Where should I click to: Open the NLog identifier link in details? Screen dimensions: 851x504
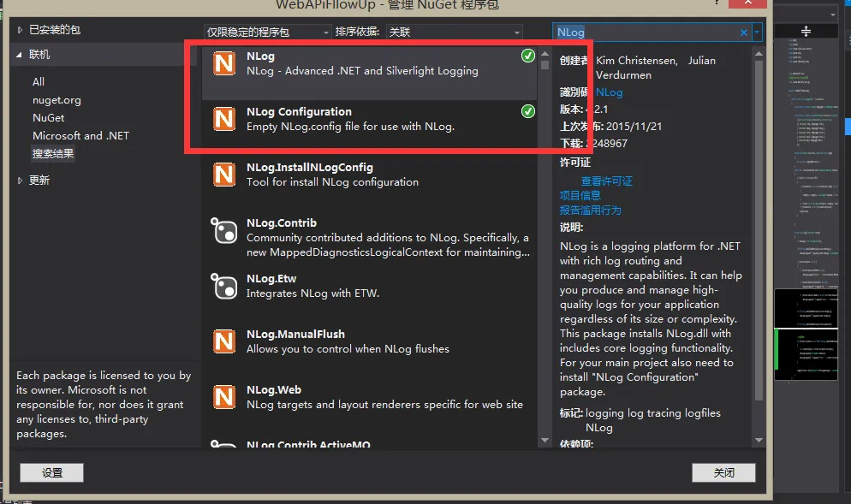click(x=609, y=92)
